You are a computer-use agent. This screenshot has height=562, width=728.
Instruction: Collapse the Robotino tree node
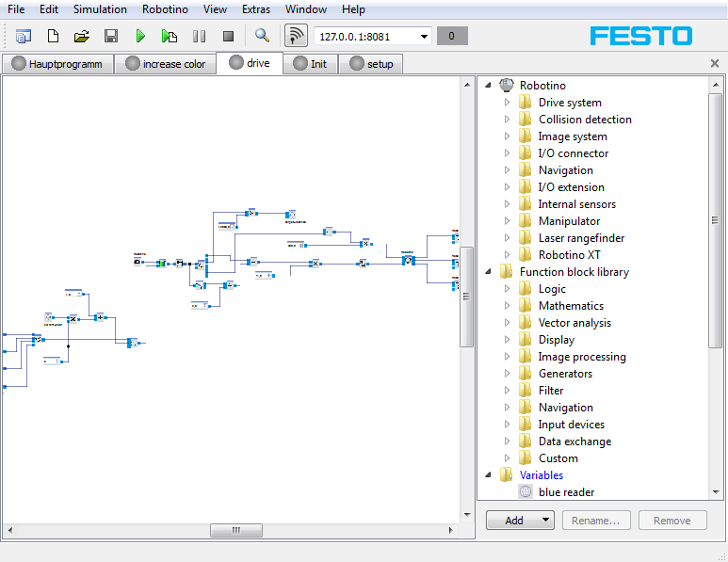488,85
